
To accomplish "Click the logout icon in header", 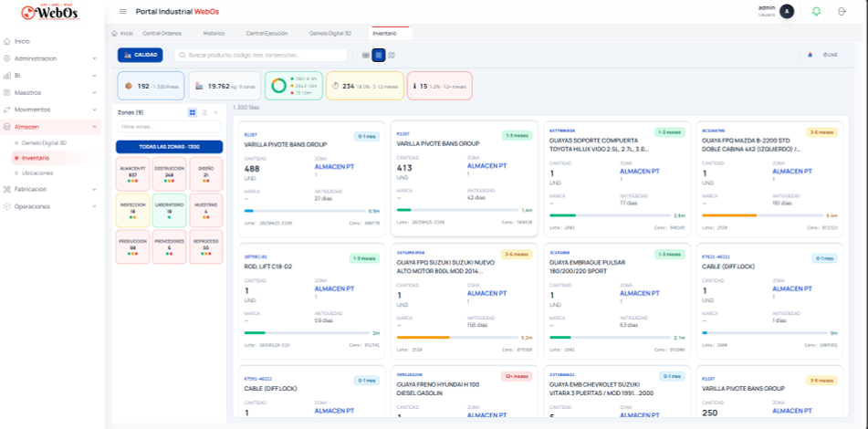I will [842, 11].
